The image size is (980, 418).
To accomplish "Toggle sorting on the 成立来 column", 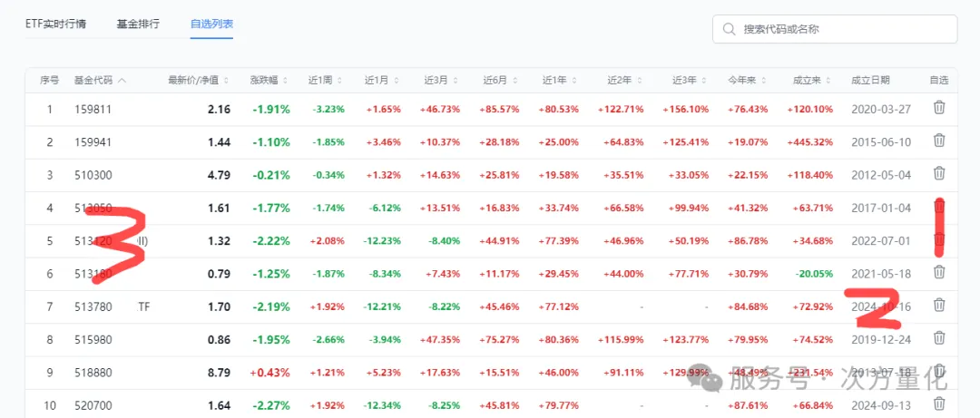I will pyautogui.click(x=828, y=81).
